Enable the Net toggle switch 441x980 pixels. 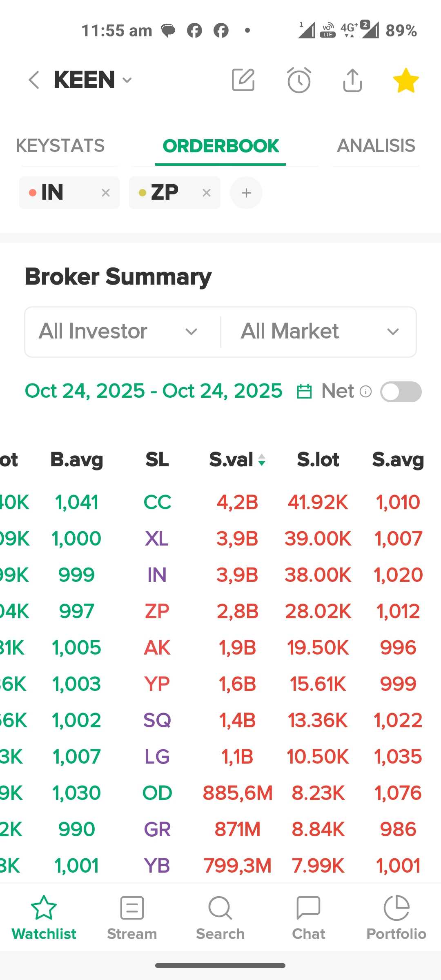click(401, 392)
